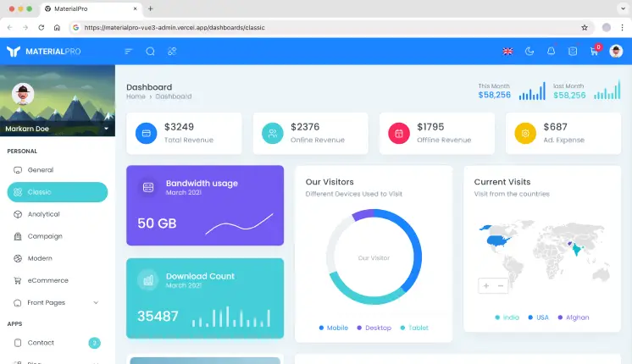This screenshot has height=364, width=632.
Task: Open a new browser tab
Action: pos(150,8)
